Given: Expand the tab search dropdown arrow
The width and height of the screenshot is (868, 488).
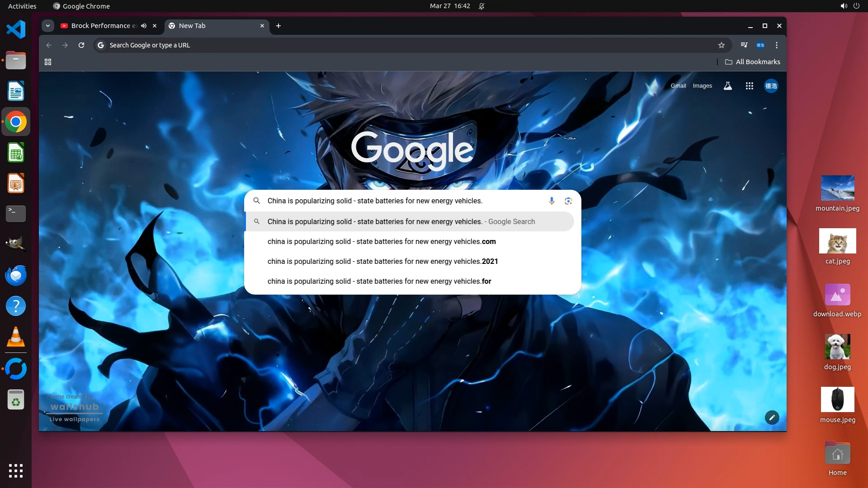Looking at the screenshot, I should tap(48, 26).
